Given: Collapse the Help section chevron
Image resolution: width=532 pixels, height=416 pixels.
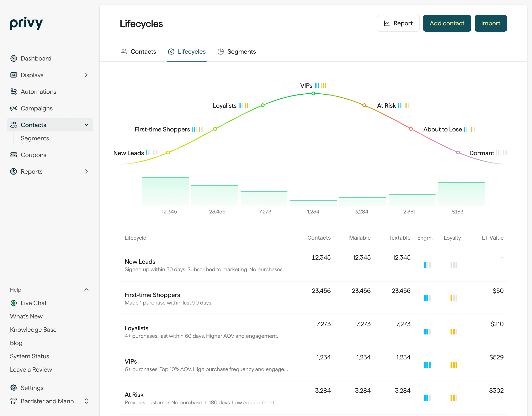Looking at the screenshot, I should coord(86,290).
